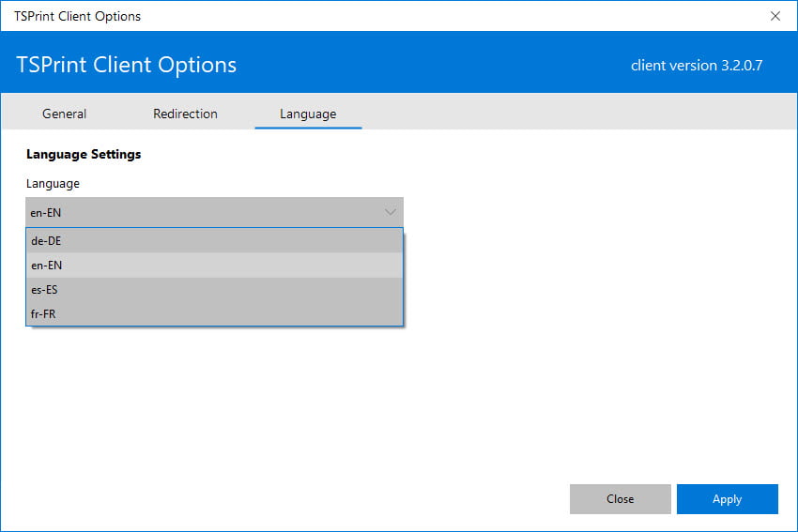Apply the language settings
Screen dimensions: 798x532
[x=727, y=499]
